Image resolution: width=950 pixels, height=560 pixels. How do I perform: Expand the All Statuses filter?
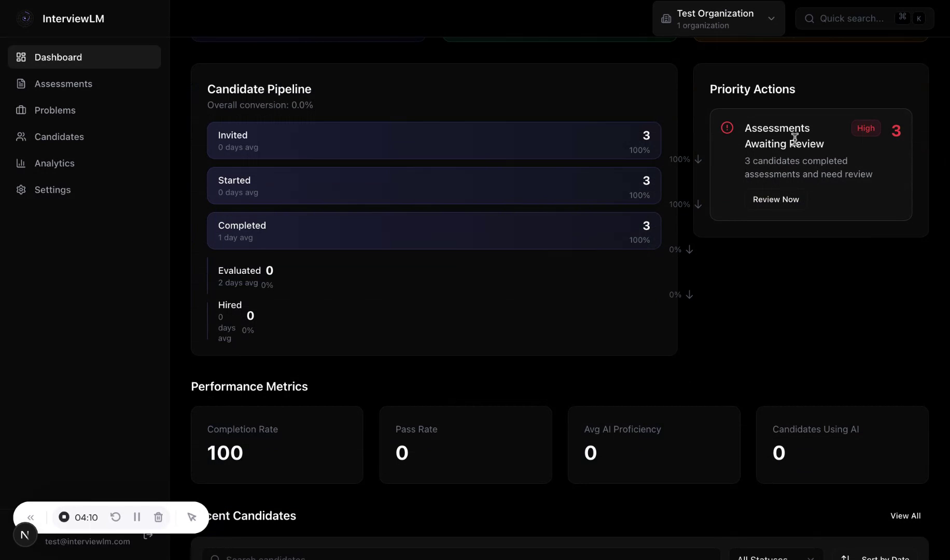(775, 557)
